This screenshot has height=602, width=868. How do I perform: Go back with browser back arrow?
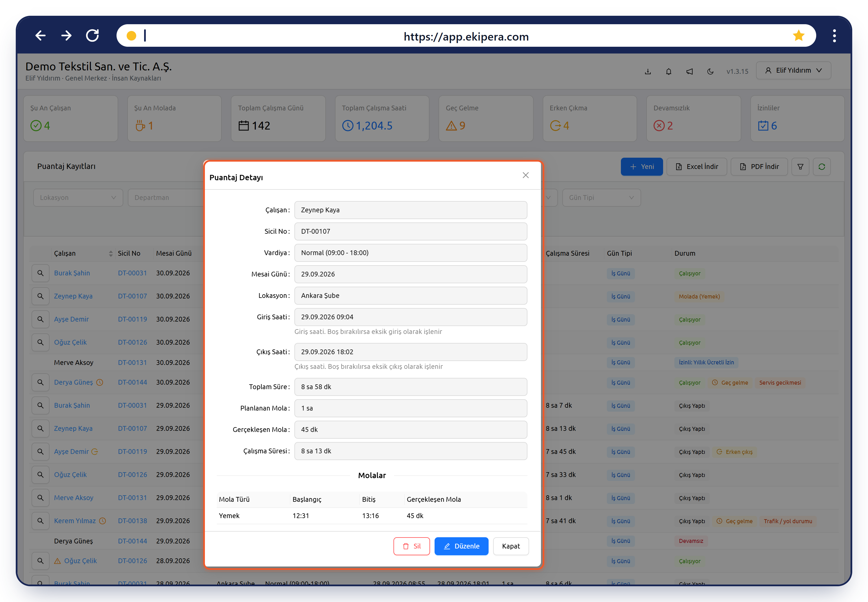tap(40, 36)
